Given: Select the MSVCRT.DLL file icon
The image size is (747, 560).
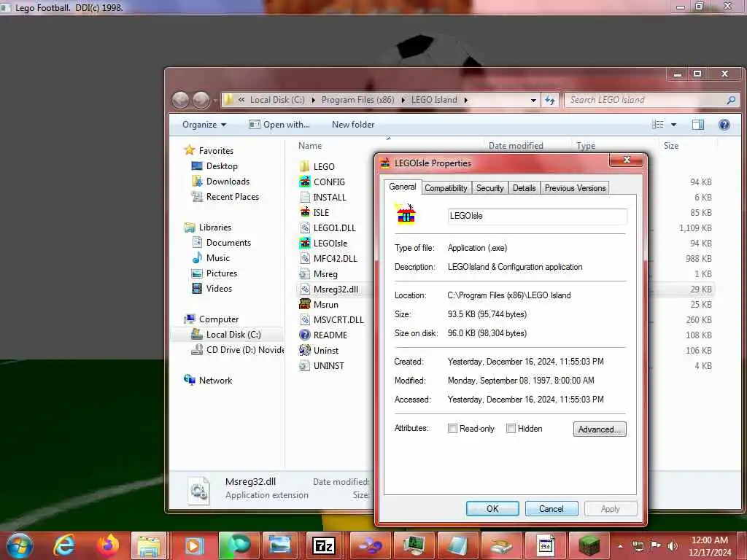Looking at the screenshot, I should 305,319.
